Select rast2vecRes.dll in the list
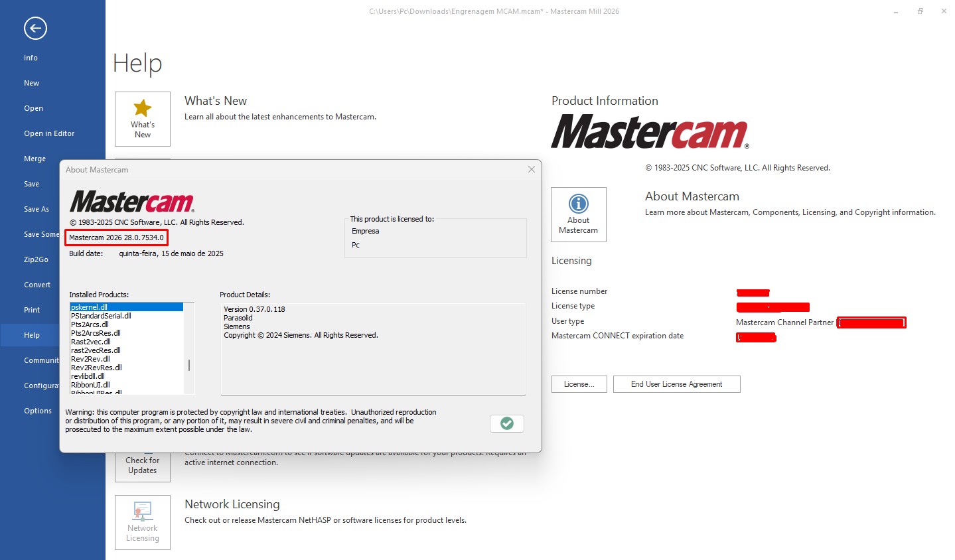 pos(126,350)
